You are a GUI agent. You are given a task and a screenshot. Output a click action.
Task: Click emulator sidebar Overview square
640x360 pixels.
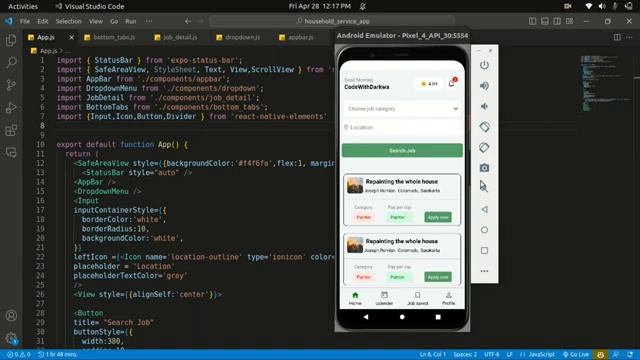click(484, 250)
